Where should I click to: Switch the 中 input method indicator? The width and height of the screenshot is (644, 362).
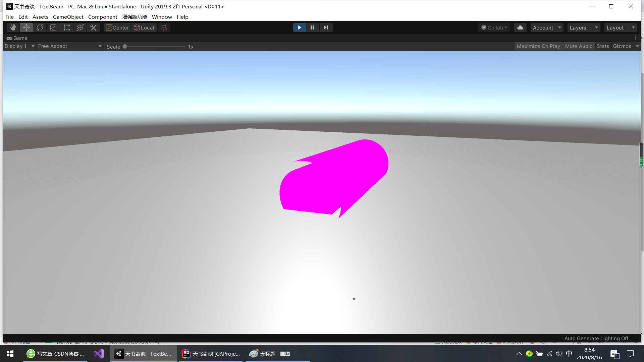[569, 354]
